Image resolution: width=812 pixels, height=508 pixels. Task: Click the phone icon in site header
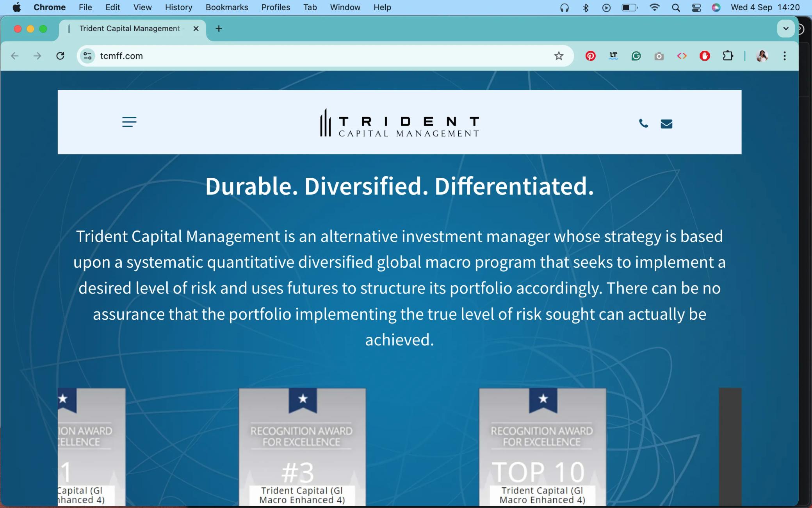[x=643, y=123]
